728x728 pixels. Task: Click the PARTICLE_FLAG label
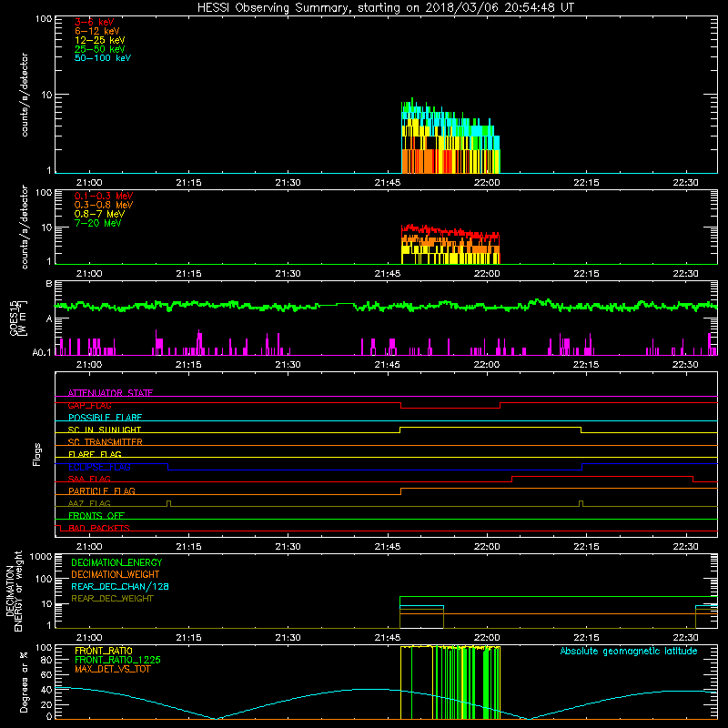tap(102, 490)
